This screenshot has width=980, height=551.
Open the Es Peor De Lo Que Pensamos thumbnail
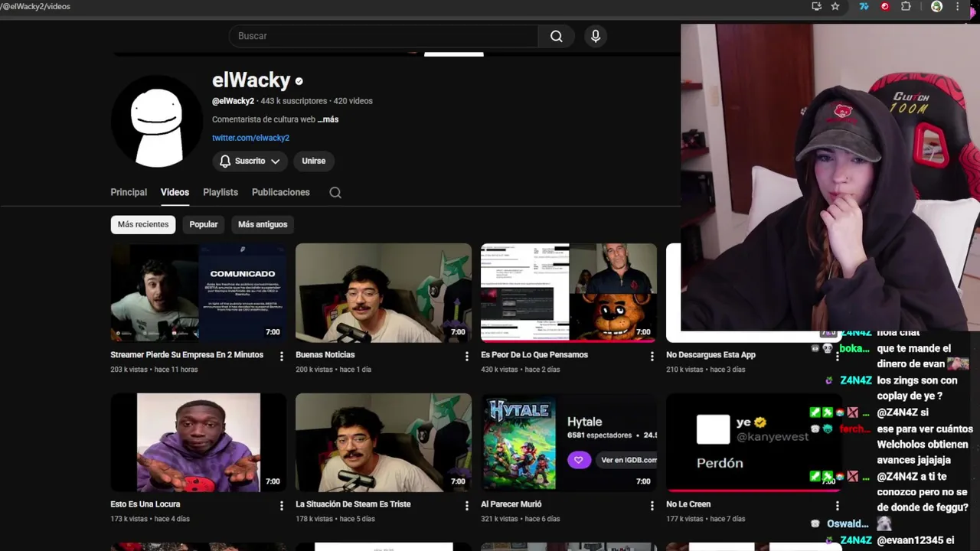[569, 292]
